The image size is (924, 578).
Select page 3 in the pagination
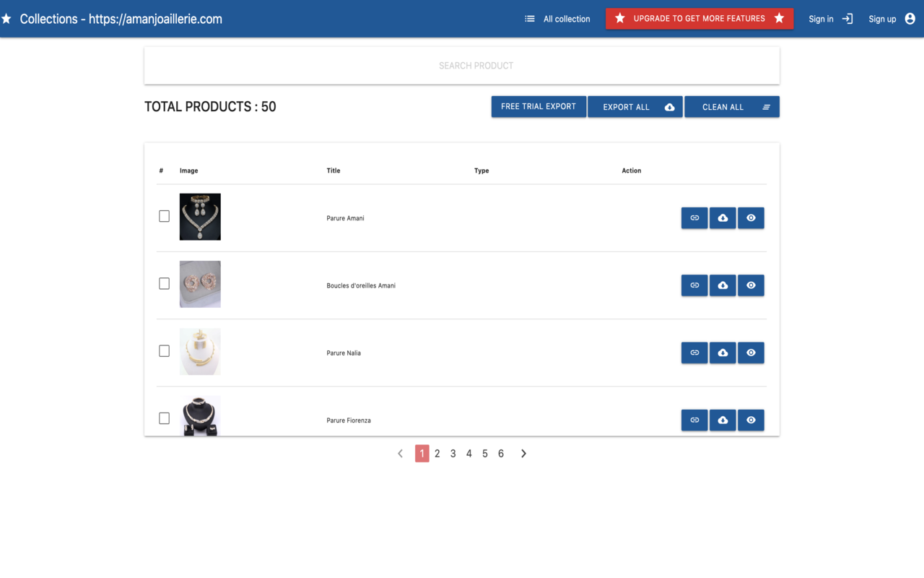coord(453,453)
